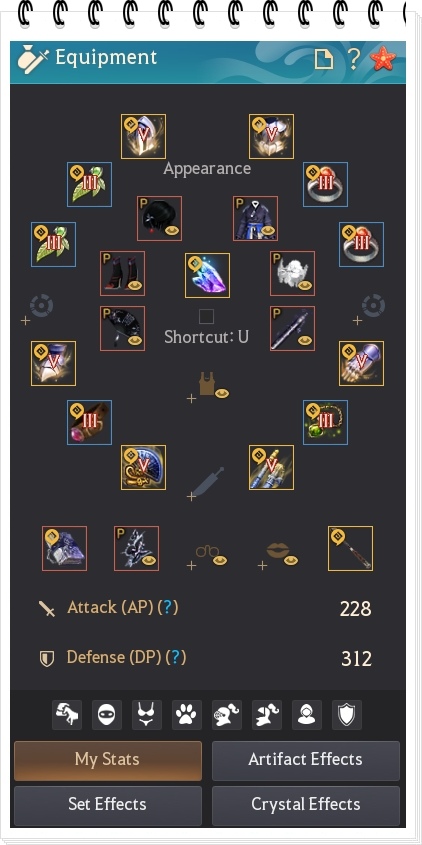Click the Crystal Effects button

[x=306, y=805]
